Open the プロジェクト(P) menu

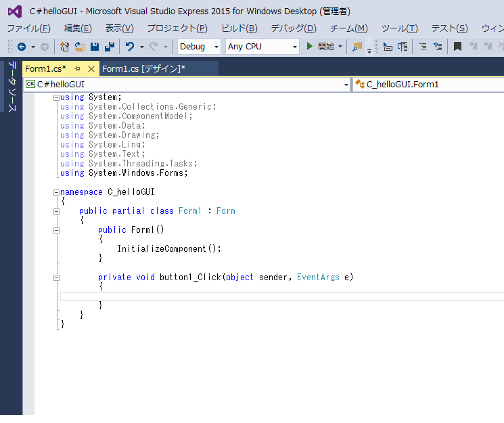pyautogui.click(x=177, y=28)
